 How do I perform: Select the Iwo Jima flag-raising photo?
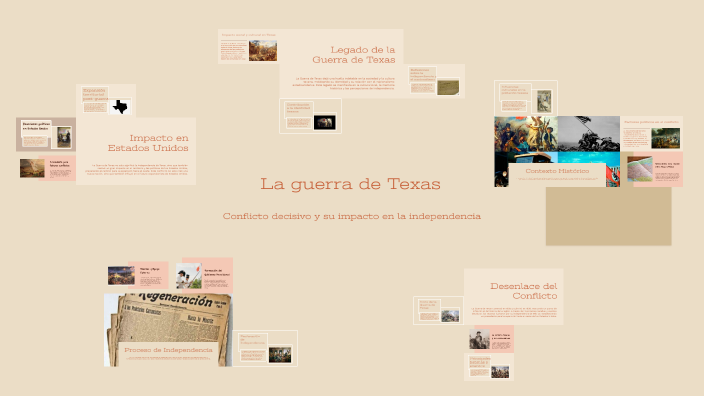(x=589, y=134)
